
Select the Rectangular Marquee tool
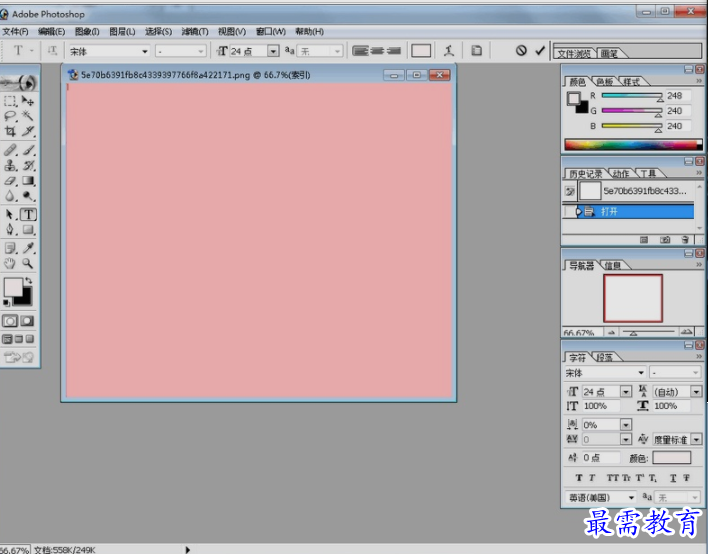pyautogui.click(x=10, y=101)
